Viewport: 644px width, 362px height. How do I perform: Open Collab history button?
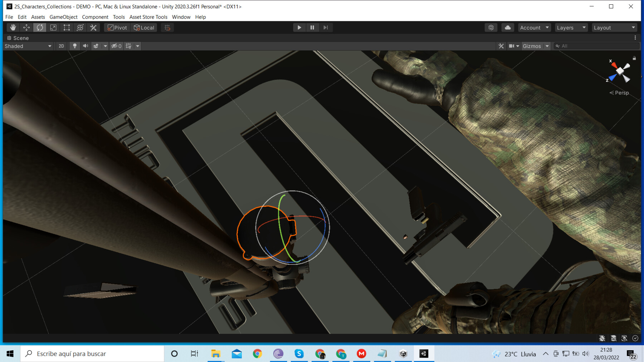(491, 28)
